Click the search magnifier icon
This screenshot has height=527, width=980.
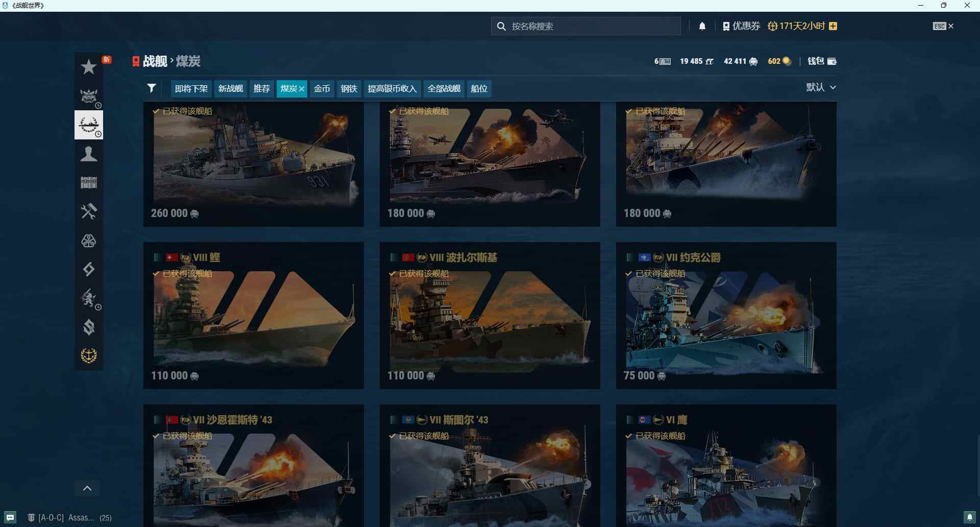(501, 26)
